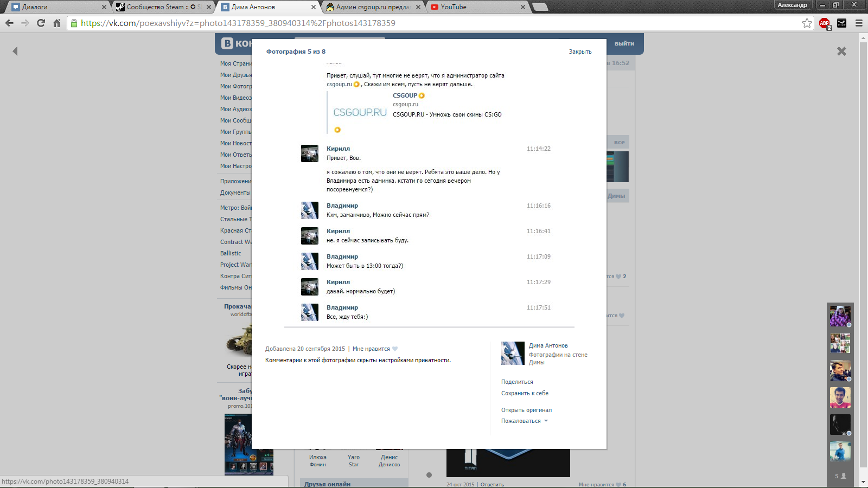Image resolution: width=868 pixels, height=488 pixels.
Task: Close the photo viewer with the X icon
Action: 841,51
